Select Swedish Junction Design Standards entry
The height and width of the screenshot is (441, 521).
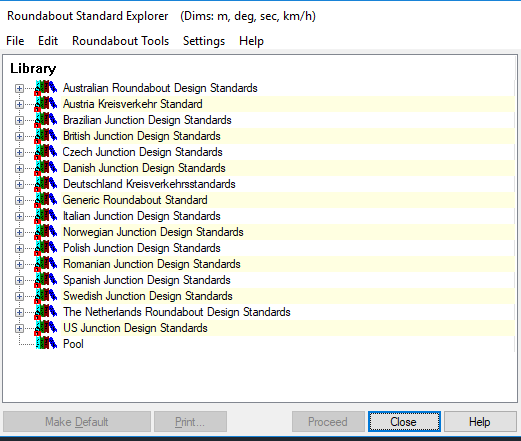(148, 296)
